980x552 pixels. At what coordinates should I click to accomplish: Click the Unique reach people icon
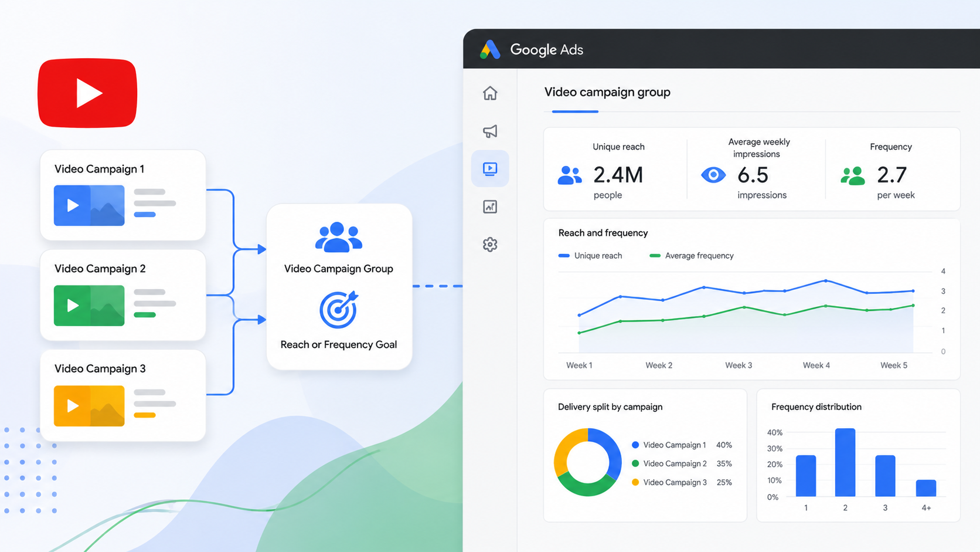coord(570,175)
